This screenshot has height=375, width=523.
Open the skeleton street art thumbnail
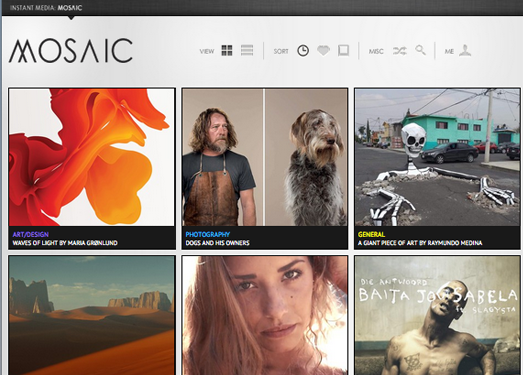coord(437,157)
